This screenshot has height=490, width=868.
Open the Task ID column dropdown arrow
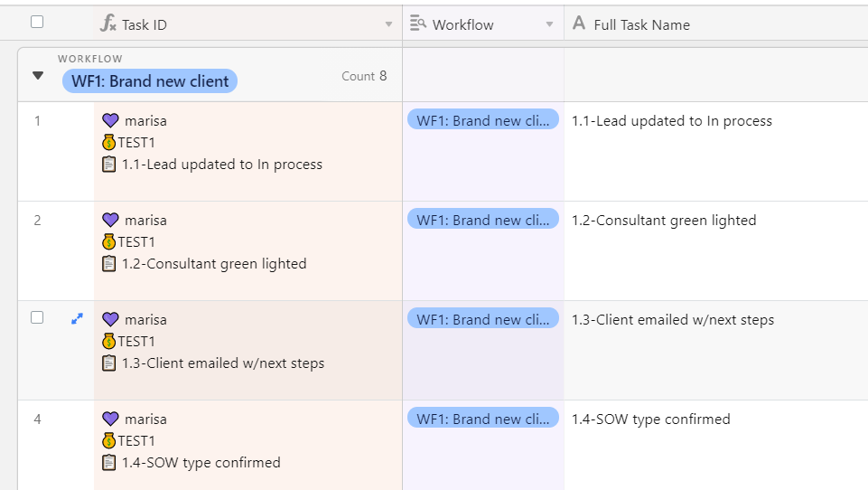click(388, 24)
